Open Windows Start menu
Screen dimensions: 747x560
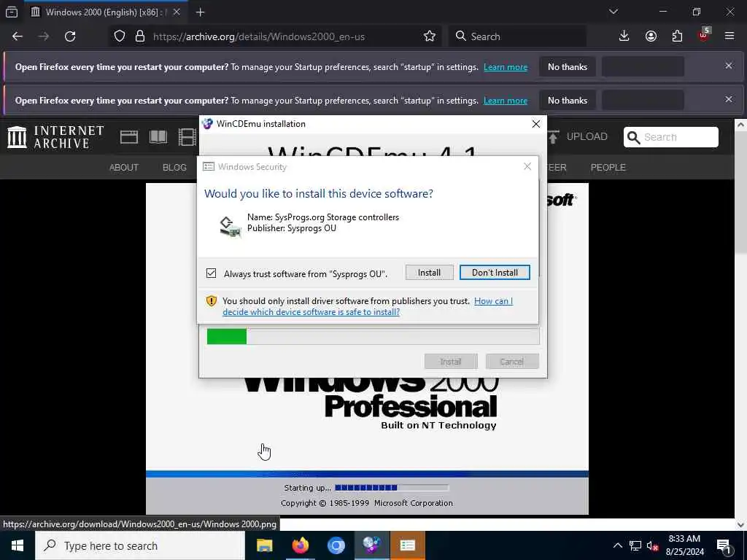[x=18, y=545]
